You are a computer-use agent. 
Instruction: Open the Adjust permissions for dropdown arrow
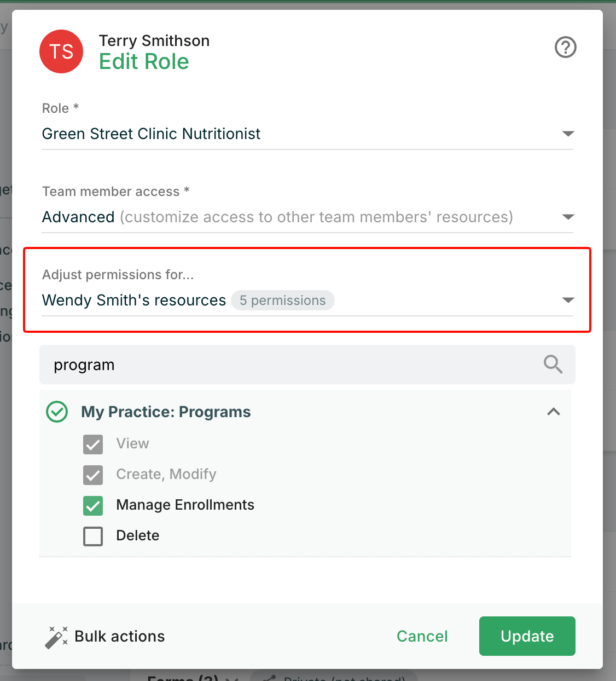(568, 301)
